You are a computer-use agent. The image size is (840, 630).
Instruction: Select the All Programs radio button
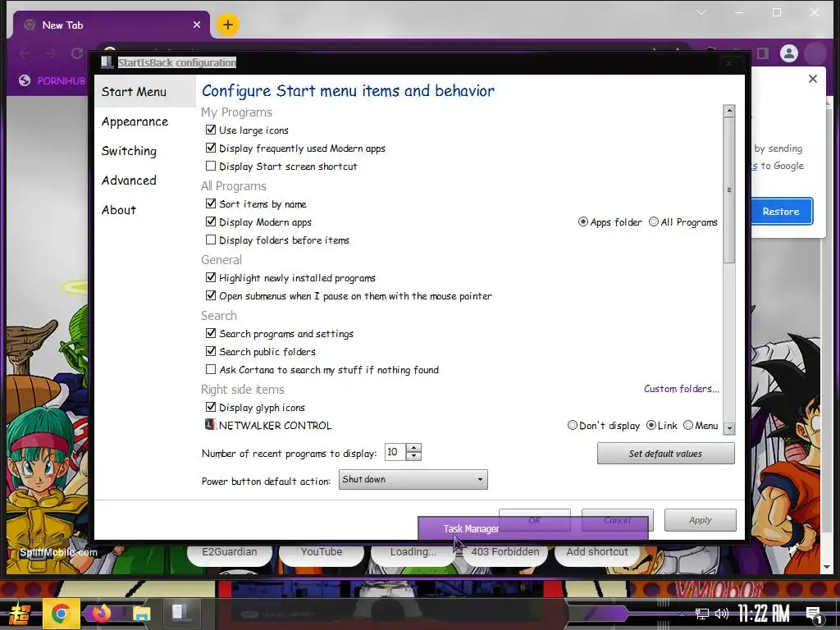pos(654,221)
